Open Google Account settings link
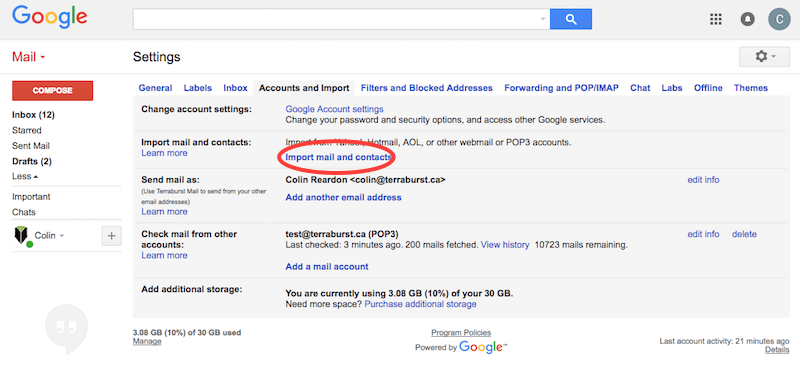Viewport: 800px width, 370px height. click(334, 109)
